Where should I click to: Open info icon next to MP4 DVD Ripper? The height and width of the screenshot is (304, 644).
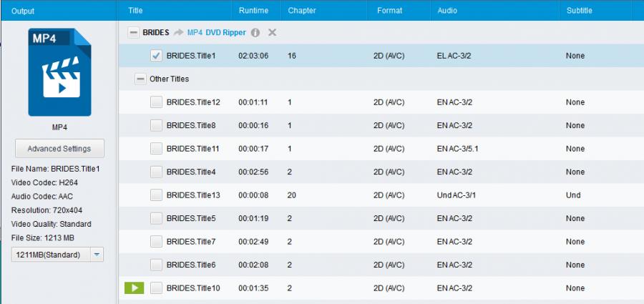pyautogui.click(x=255, y=33)
